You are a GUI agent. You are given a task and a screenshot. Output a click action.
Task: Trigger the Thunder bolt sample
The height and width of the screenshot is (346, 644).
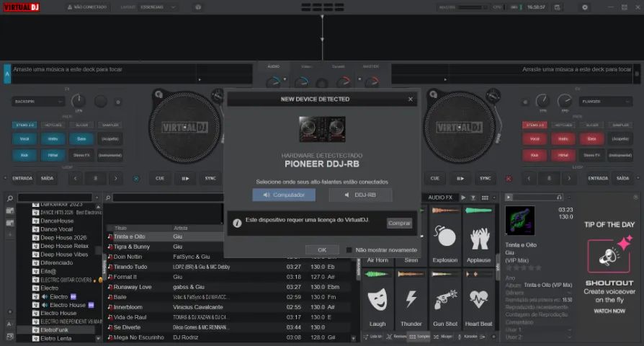tap(411, 300)
